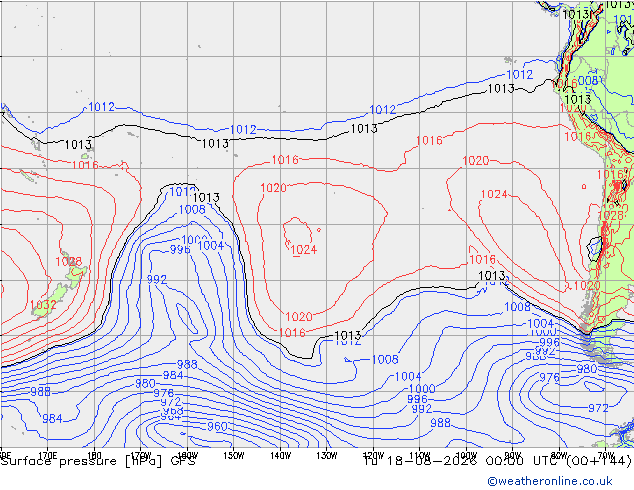Click the blue '992' label below '996' at left
The image size is (634, 490).
156,279
